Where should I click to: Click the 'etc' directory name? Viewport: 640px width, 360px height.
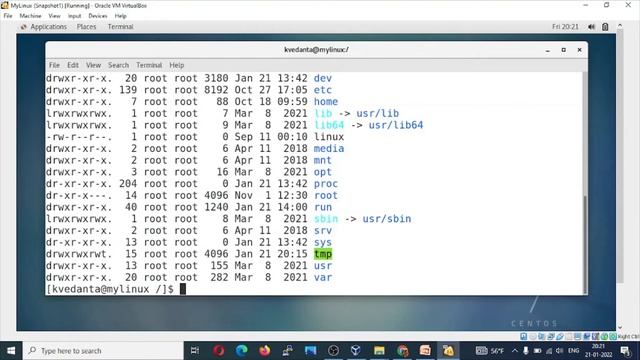click(323, 90)
